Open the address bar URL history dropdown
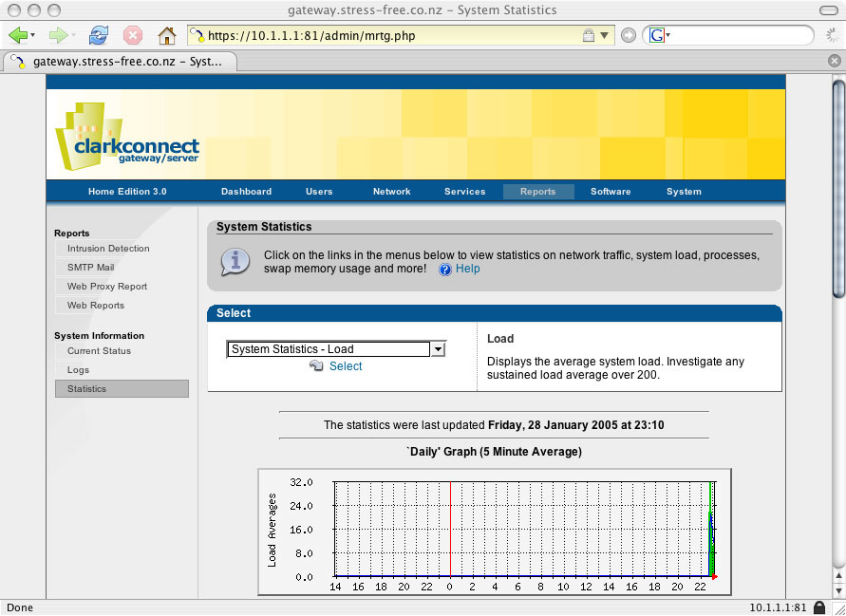Viewport: 846px width, 616px height. 604,36
